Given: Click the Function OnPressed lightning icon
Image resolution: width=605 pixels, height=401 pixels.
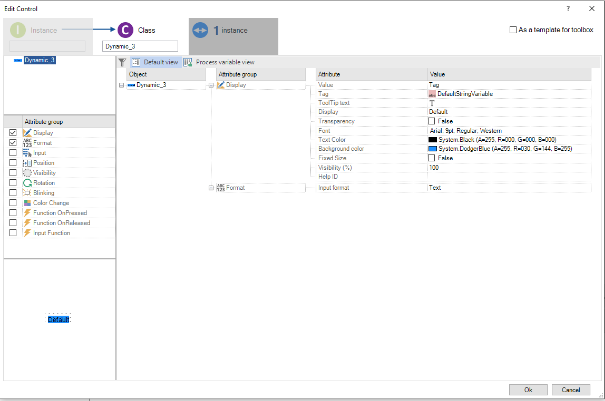Looking at the screenshot, I should 27,213.
